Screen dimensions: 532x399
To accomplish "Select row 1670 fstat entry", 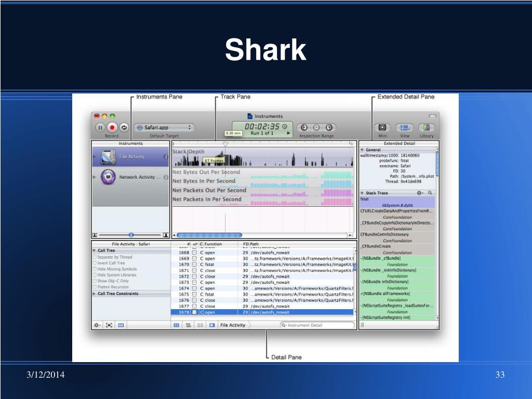I will (263, 264).
